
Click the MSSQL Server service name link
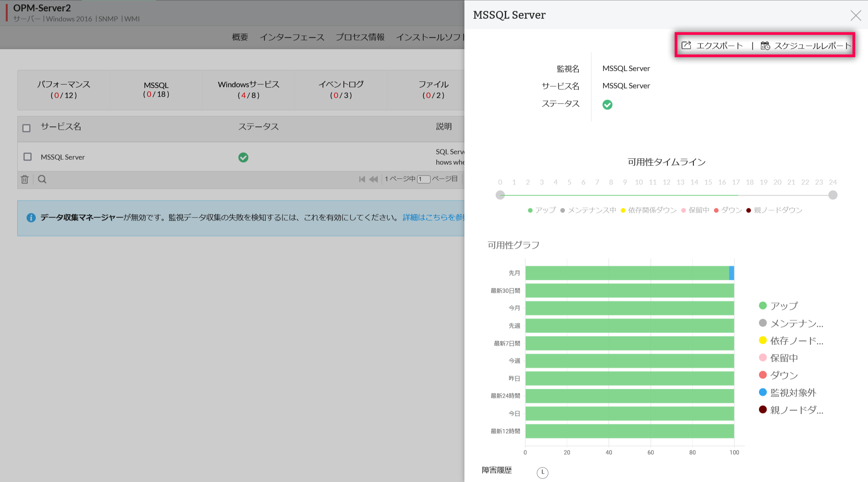coord(63,157)
